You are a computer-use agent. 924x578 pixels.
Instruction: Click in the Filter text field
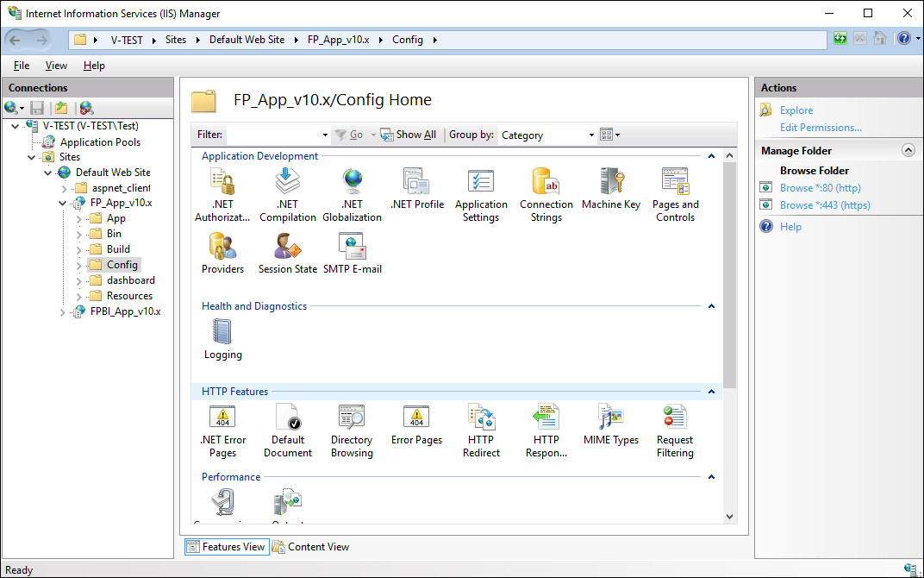point(273,135)
